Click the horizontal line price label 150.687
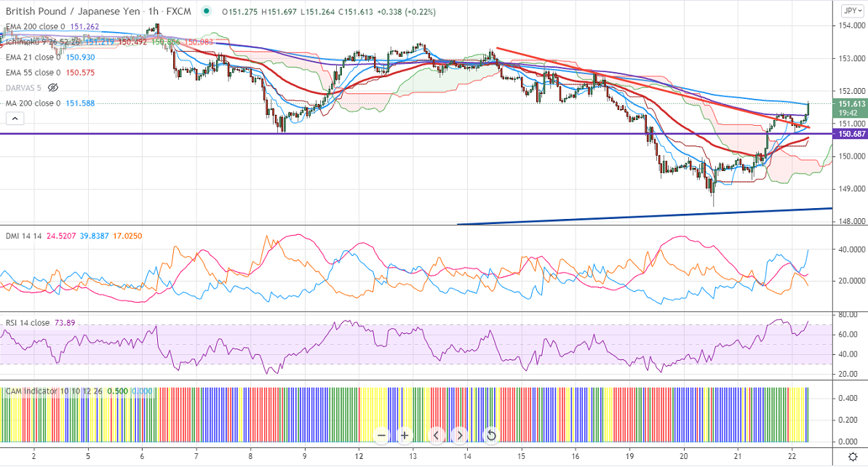This screenshot has width=868, height=467. [851, 134]
